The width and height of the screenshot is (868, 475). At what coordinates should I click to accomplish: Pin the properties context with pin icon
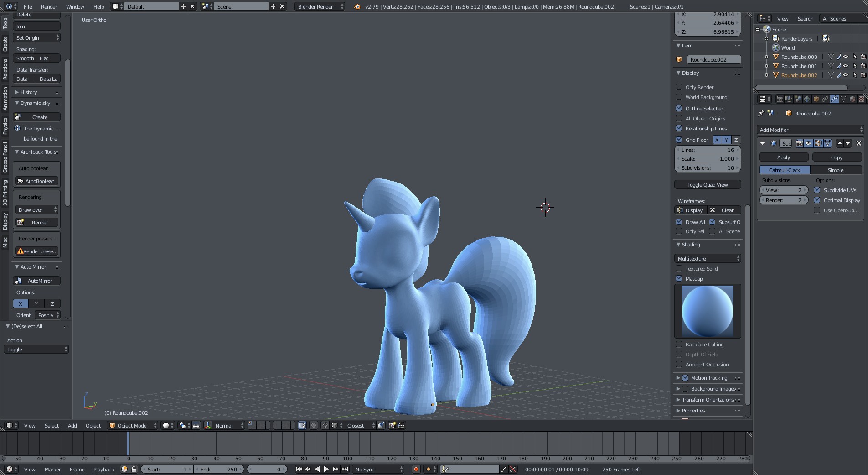761,113
